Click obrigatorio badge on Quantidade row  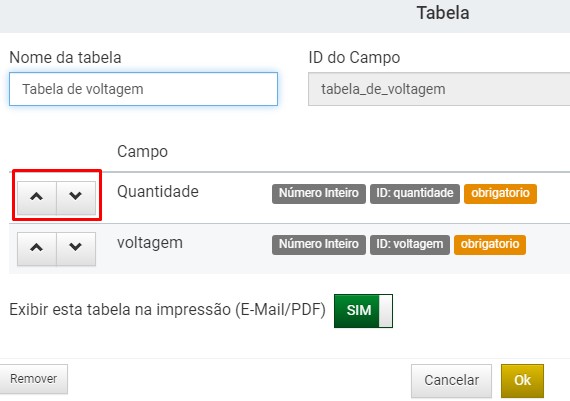500,193
